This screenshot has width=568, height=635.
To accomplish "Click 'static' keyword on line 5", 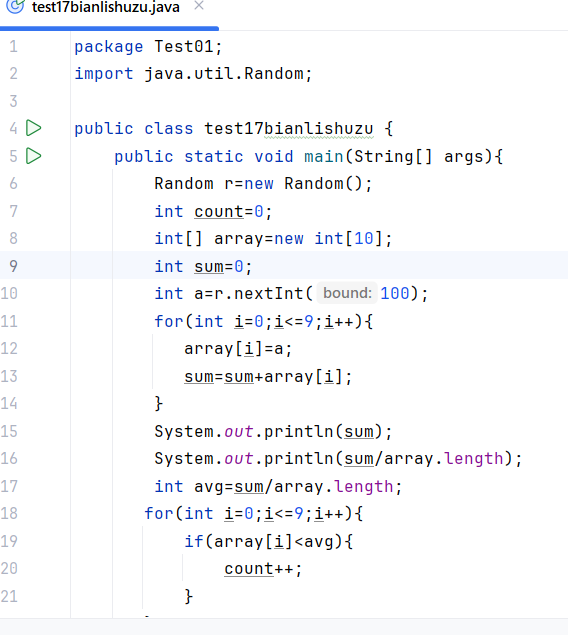I will pos(214,156).
